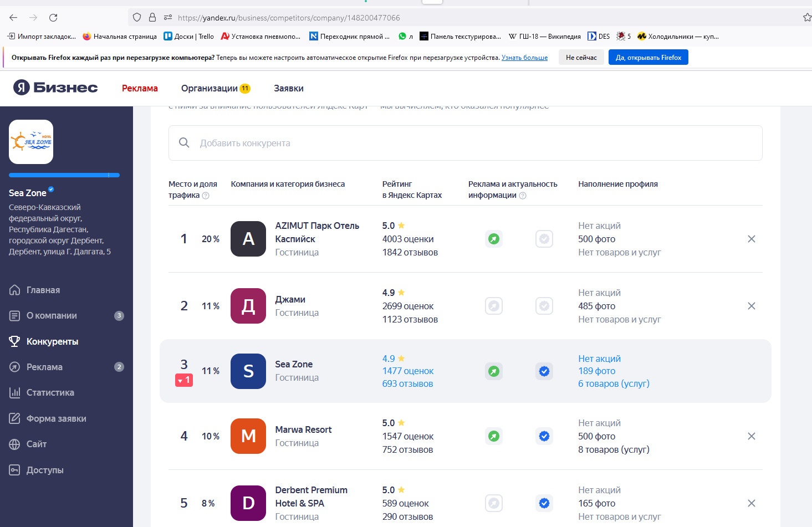Click blue verified badge for Marwa Resort
This screenshot has height=527, width=812.
[544, 436]
